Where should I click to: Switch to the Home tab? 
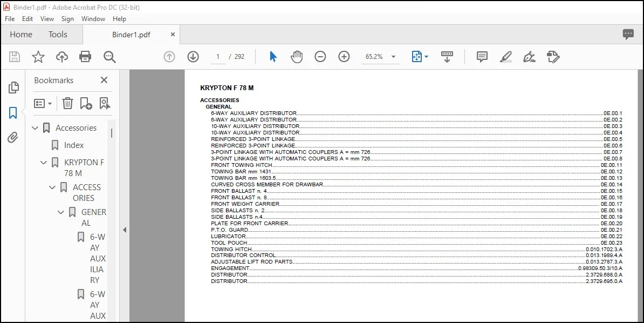21,35
